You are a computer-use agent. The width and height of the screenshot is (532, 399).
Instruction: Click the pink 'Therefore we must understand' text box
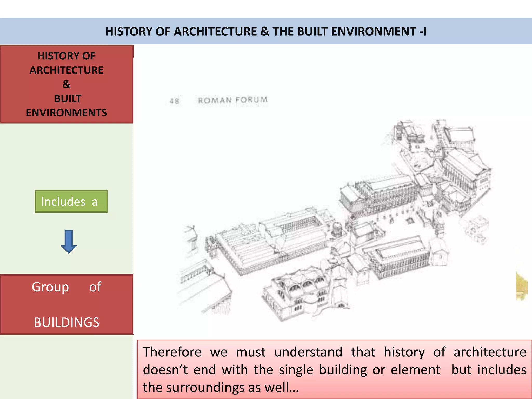tap(335, 369)
